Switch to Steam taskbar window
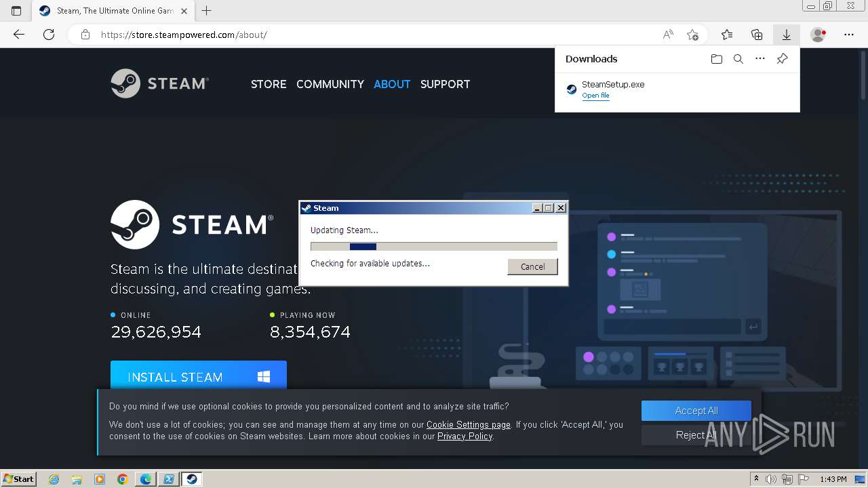868x488 pixels. click(192, 479)
